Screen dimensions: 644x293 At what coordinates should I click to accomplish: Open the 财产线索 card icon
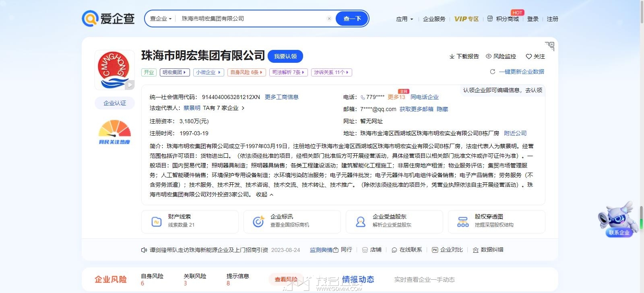tap(156, 221)
